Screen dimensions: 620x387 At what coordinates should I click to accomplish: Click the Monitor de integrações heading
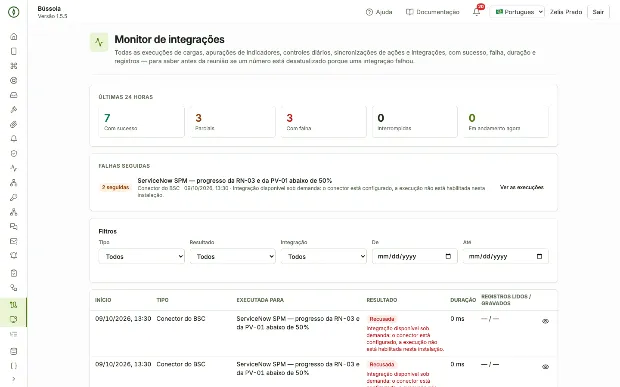click(170, 40)
